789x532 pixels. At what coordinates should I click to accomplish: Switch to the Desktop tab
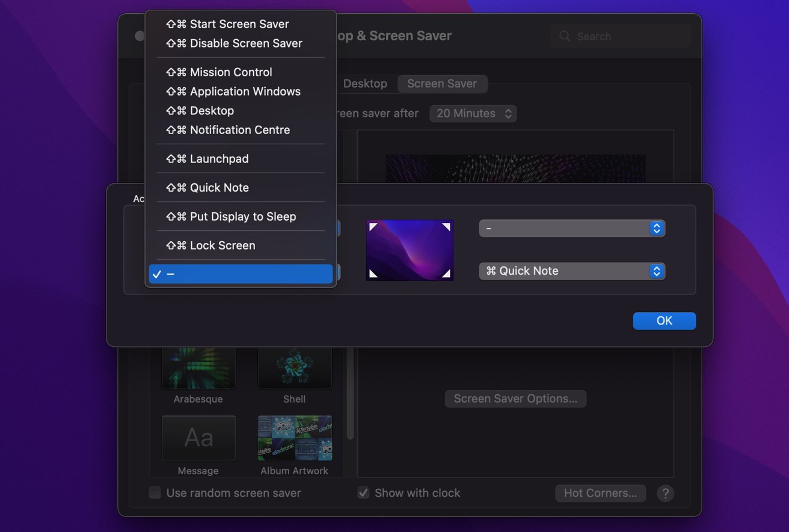pos(365,84)
